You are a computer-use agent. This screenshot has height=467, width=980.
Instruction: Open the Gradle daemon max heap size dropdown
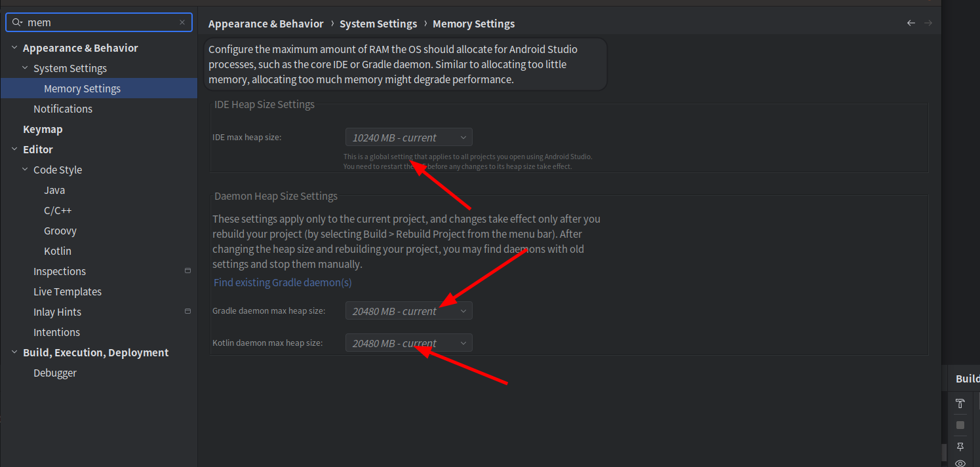[408, 311]
